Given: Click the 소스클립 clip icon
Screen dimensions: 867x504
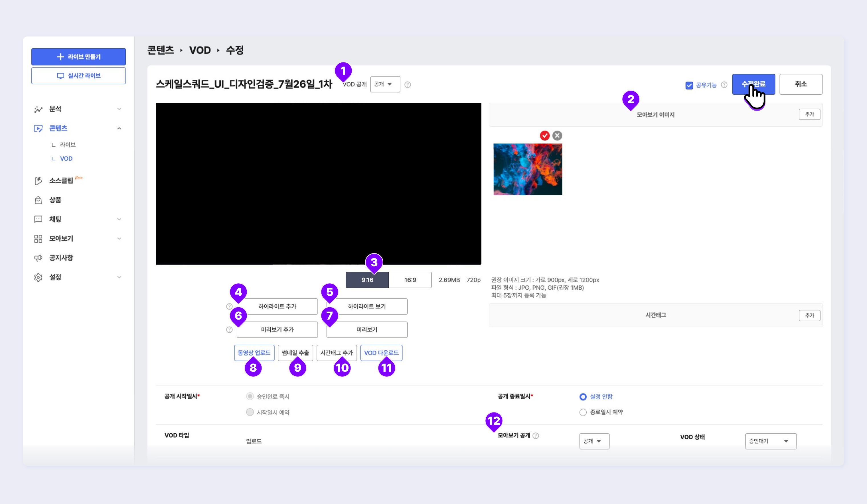Looking at the screenshot, I should tap(38, 181).
